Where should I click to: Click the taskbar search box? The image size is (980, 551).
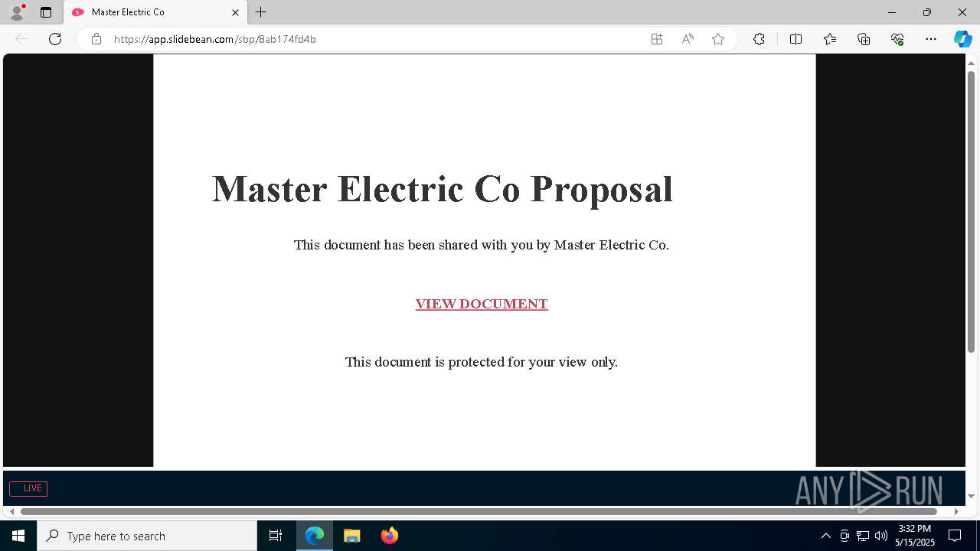click(147, 536)
